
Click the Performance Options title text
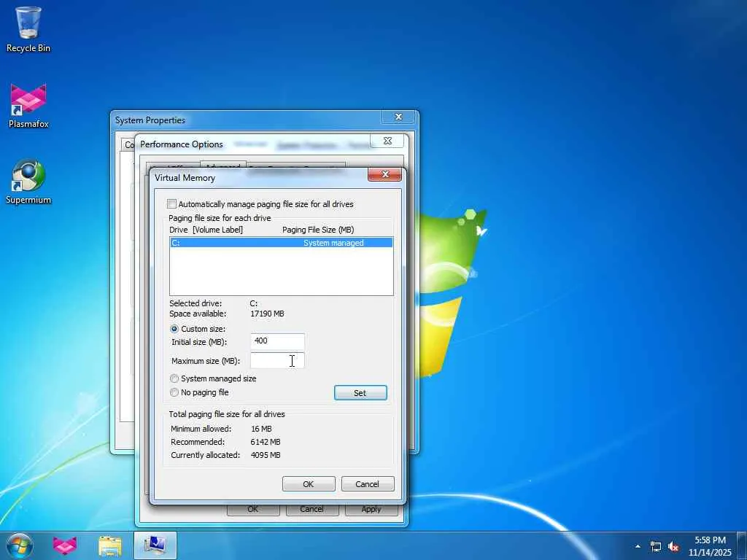[182, 144]
